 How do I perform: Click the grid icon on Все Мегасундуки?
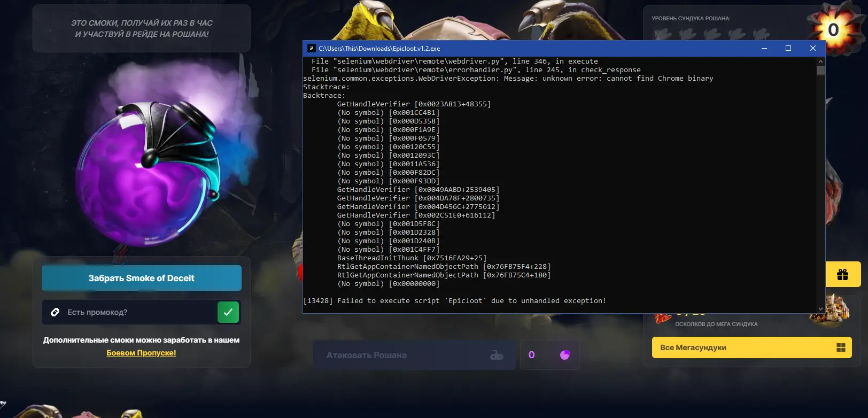point(841,347)
